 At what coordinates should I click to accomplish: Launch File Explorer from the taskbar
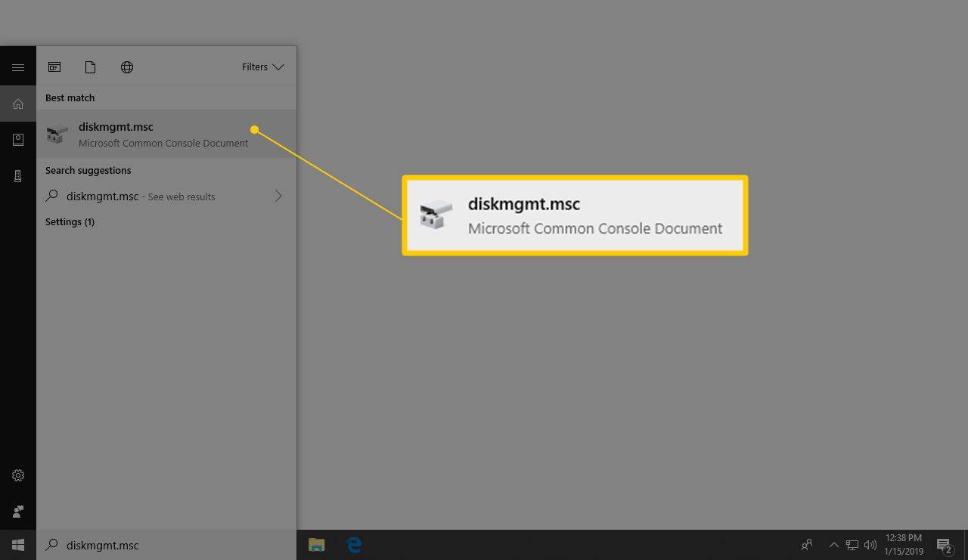[x=317, y=545]
